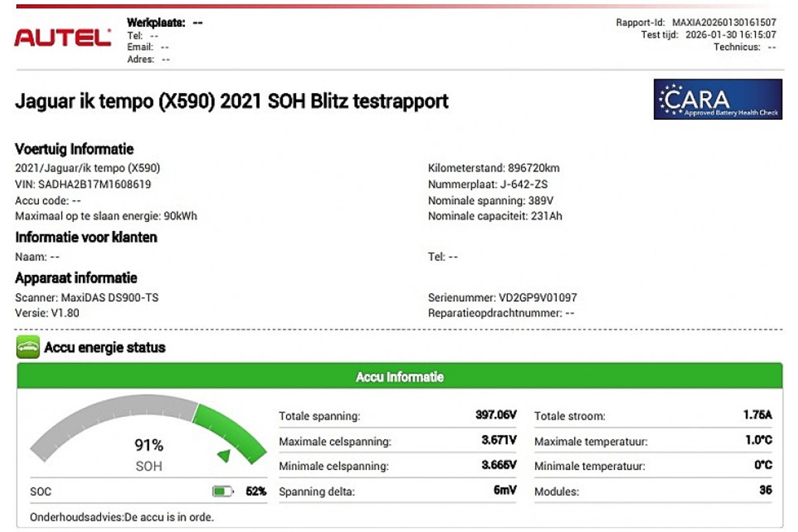Click the Spanning delta 6mV row

pos(397,491)
